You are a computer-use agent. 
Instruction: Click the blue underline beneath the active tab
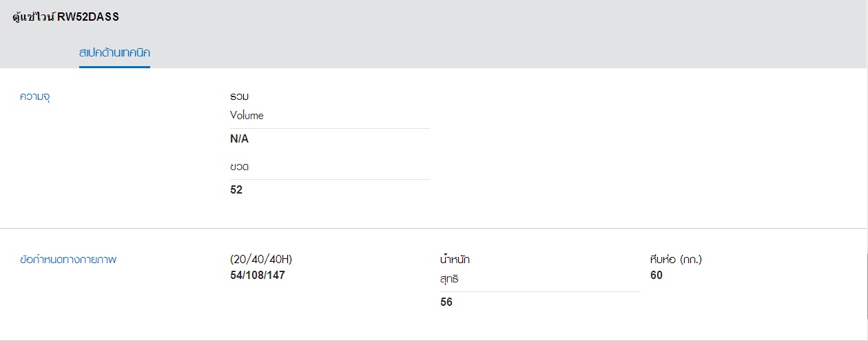coord(114,67)
